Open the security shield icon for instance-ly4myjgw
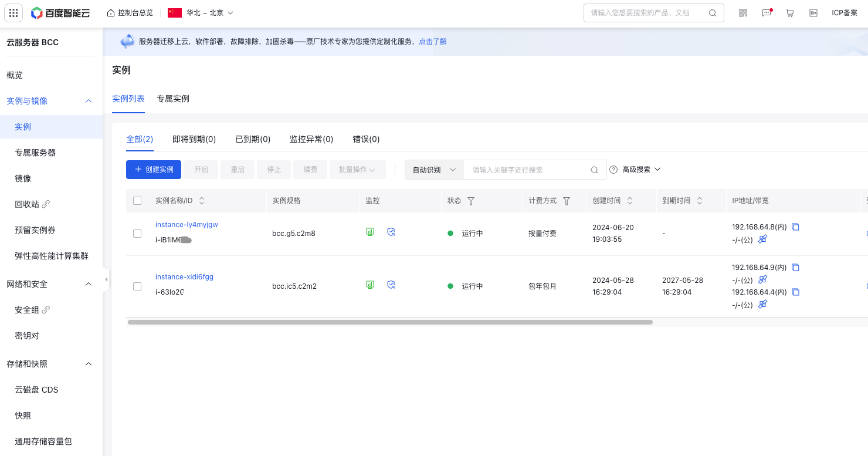The image size is (868, 456). click(391, 232)
